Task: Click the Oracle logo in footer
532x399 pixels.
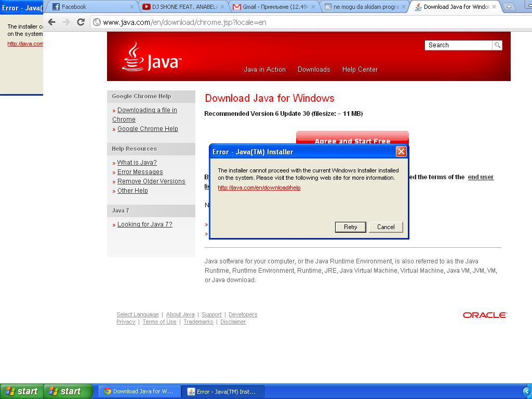Action: [x=485, y=315]
